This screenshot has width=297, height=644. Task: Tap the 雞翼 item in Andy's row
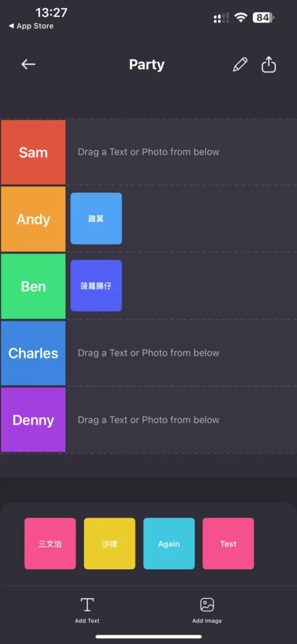click(x=96, y=218)
